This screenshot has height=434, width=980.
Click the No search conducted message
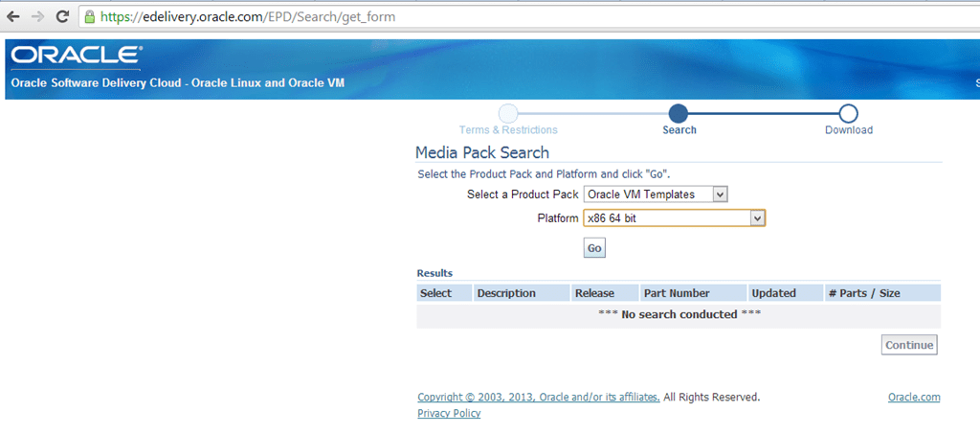click(x=679, y=314)
